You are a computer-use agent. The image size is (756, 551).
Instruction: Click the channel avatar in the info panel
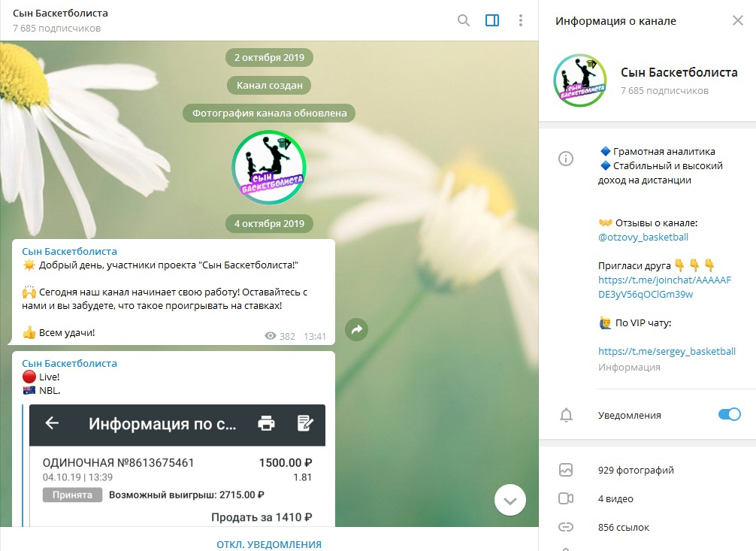click(580, 80)
